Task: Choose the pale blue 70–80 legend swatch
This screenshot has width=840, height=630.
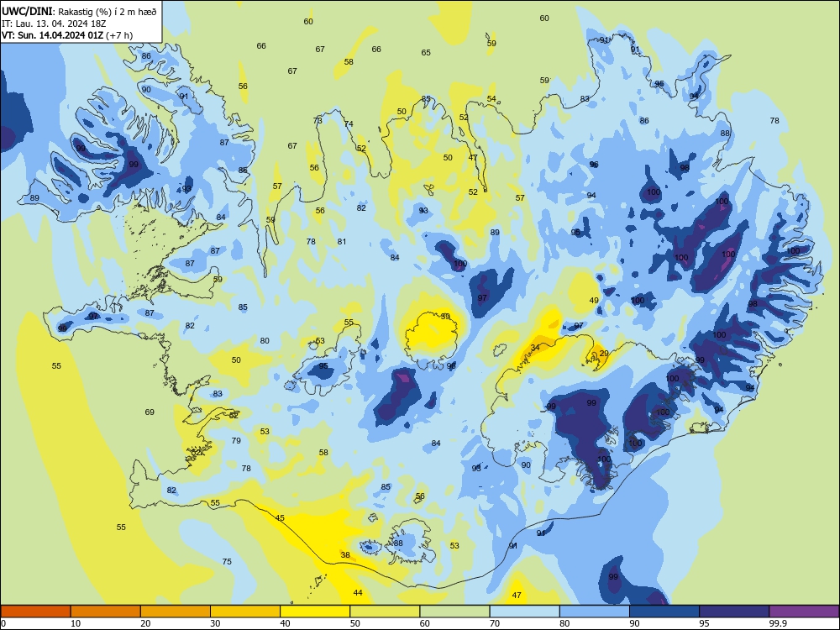Action: click(x=524, y=612)
